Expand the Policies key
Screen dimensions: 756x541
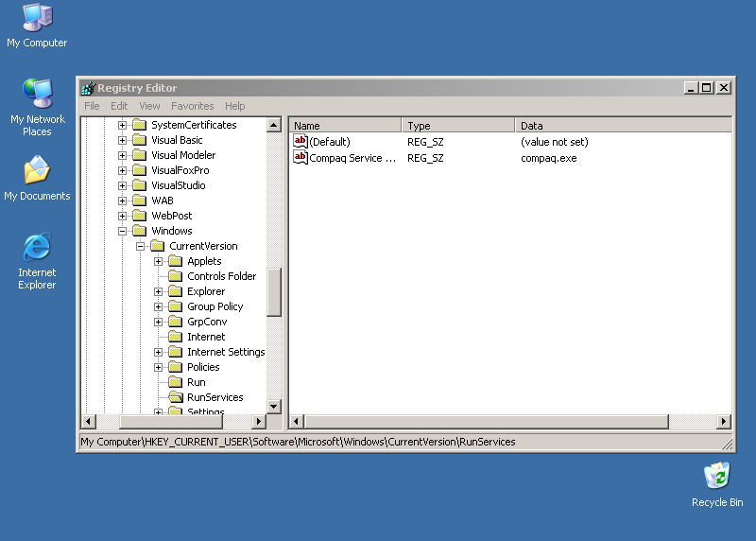pos(158,368)
